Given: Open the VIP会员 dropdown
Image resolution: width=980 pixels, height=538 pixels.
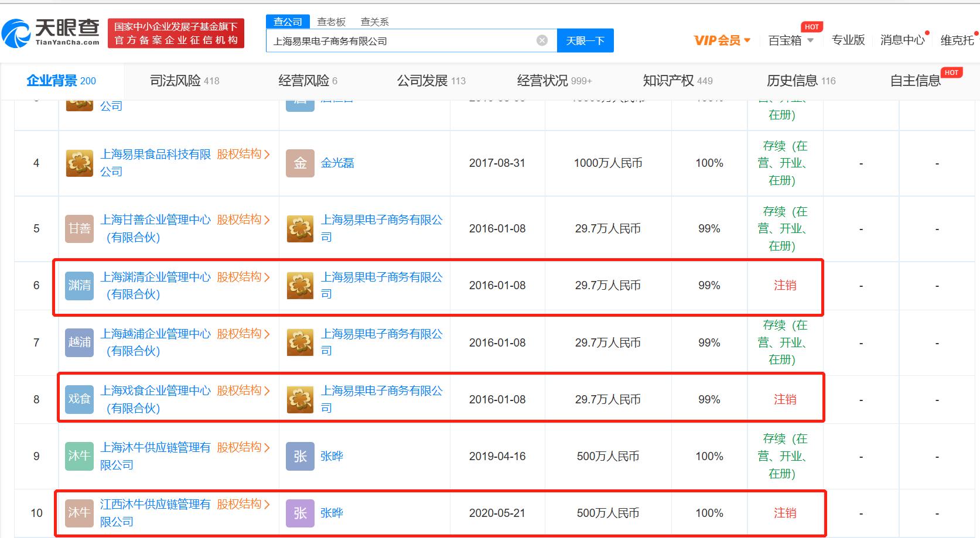Looking at the screenshot, I should pyautogui.click(x=722, y=40).
